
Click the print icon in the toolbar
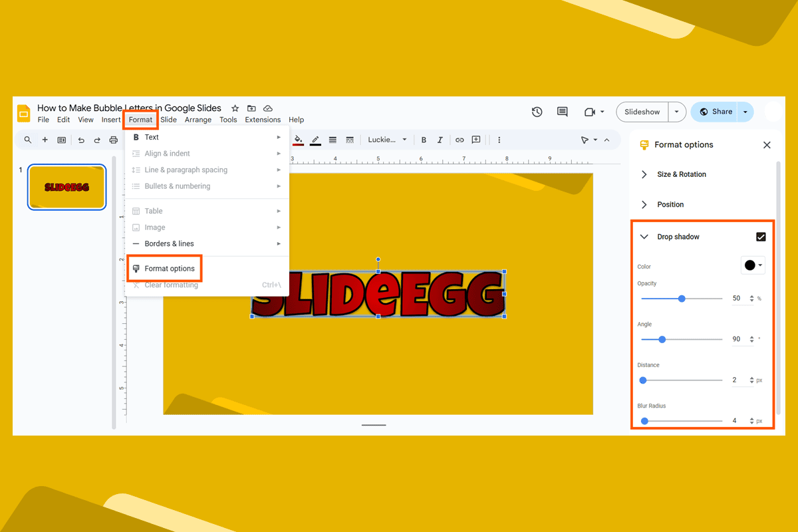[x=113, y=140]
